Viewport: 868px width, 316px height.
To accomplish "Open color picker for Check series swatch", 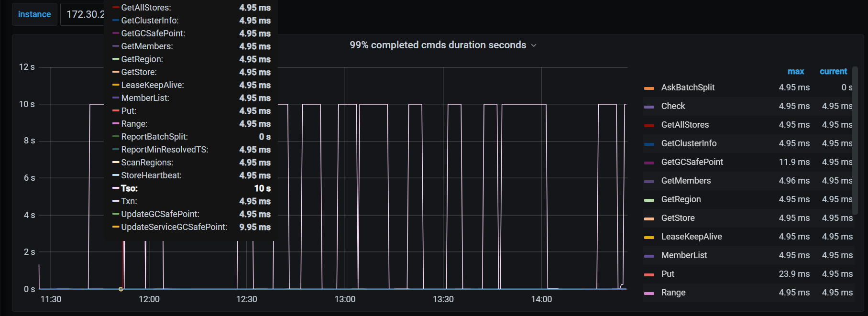I will pos(649,107).
